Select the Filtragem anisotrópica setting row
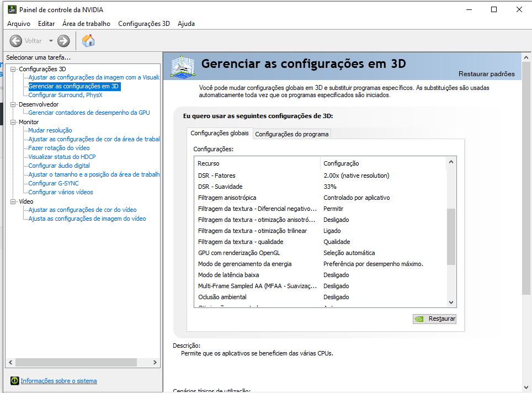This screenshot has height=393, width=532. pos(321,198)
